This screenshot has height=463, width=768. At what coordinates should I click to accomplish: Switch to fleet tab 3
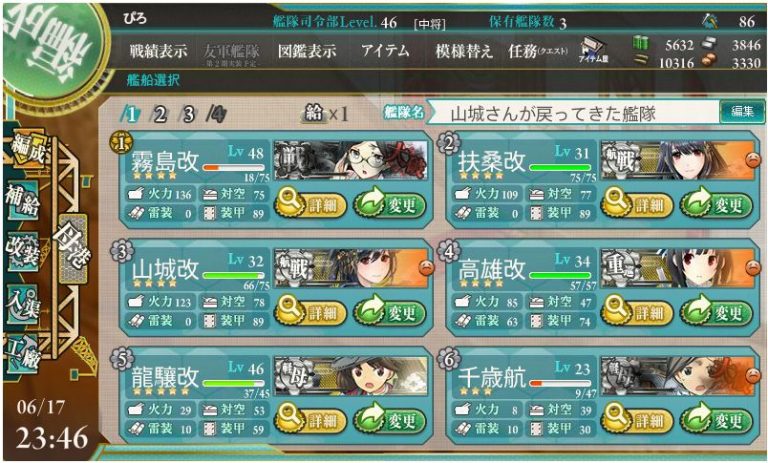coord(187,114)
